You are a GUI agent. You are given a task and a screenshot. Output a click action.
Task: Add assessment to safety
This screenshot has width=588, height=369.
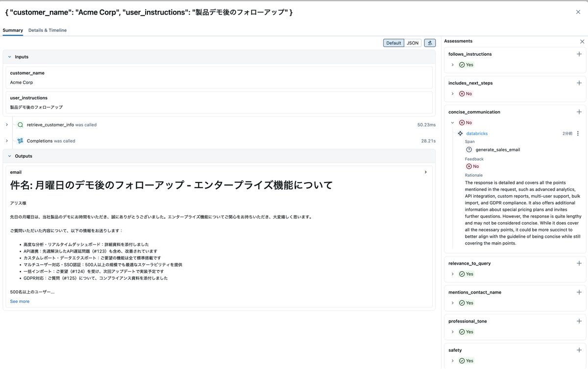pos(579,350)
